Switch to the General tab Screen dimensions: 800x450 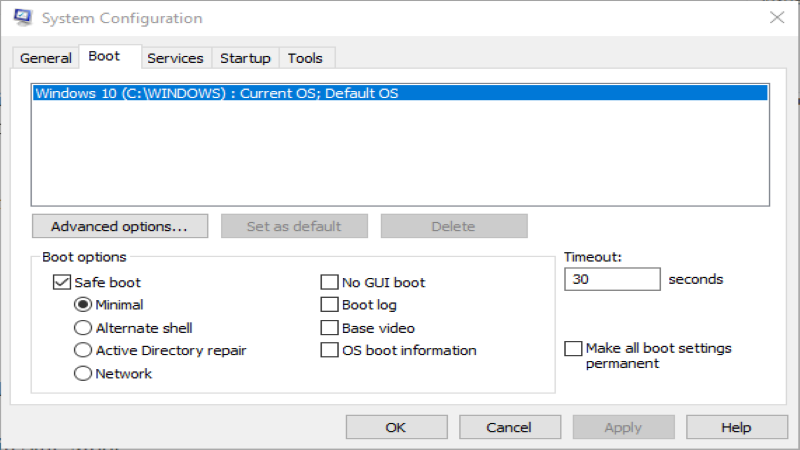coord(45,58)
